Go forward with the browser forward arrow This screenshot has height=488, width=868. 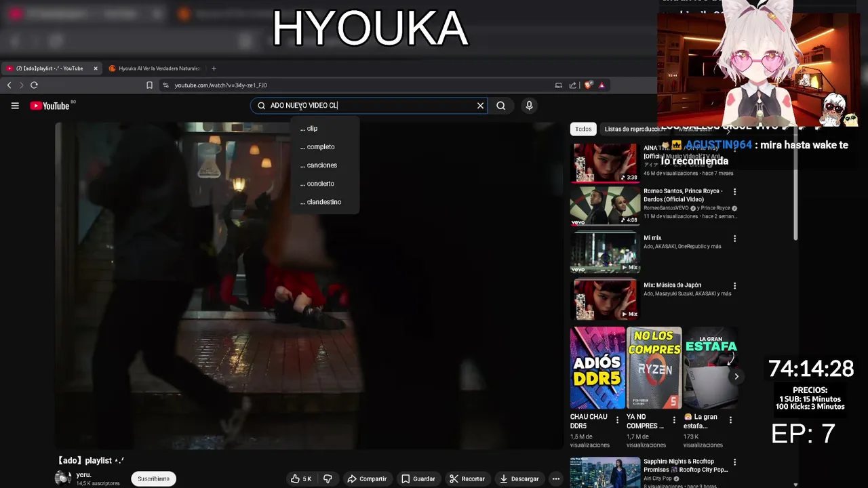click(21, 85)
